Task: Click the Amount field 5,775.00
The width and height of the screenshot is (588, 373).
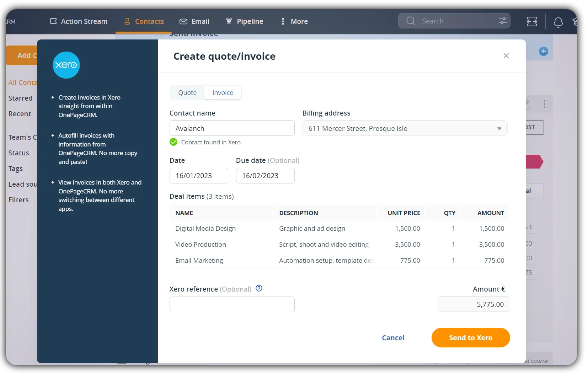Action: point(474,304)
